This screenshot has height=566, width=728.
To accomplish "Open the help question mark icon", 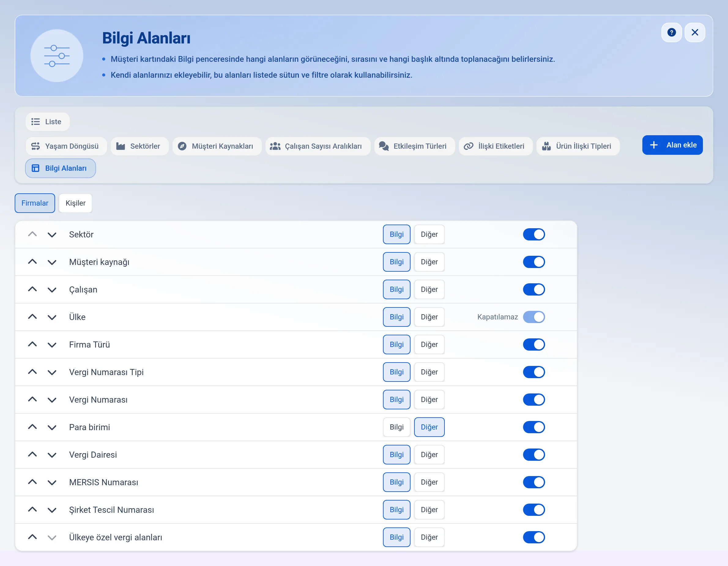I will click(x=671, y=32).
